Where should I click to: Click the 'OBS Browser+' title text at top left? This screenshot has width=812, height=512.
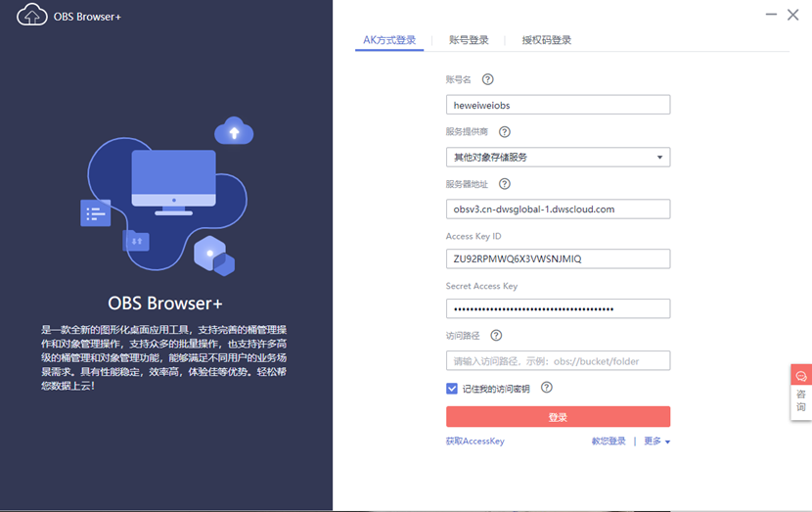point(87,17)
